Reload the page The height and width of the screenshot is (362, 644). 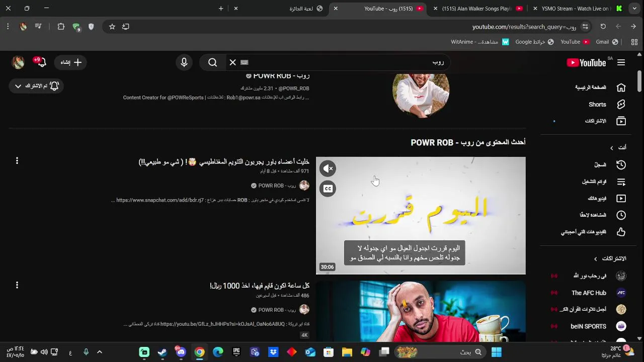click(x=603, y=27)
